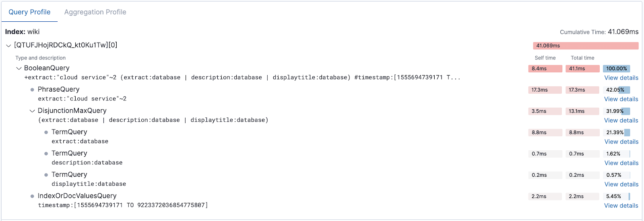Screen dimensions: 644x221
Task: Switch to the Aggregation Profile tab
Action: pyautogui.click(x=95, y=12)
